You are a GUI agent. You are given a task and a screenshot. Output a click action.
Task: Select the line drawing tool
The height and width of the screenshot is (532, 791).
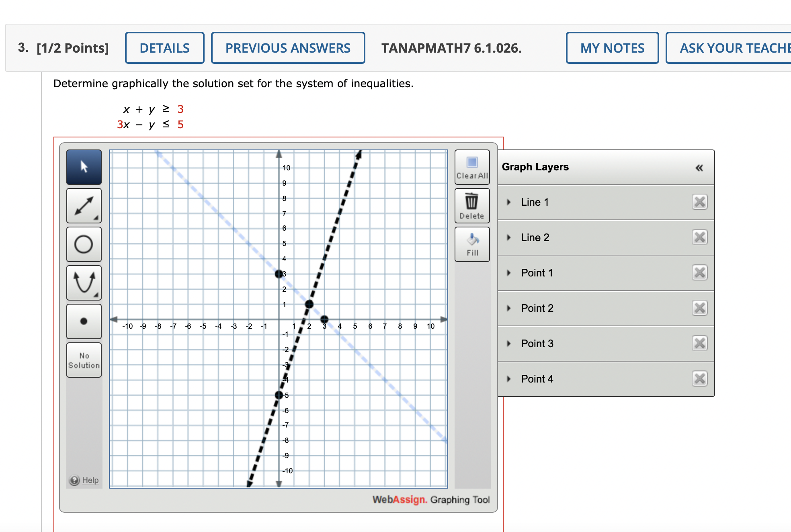(84, 206)
